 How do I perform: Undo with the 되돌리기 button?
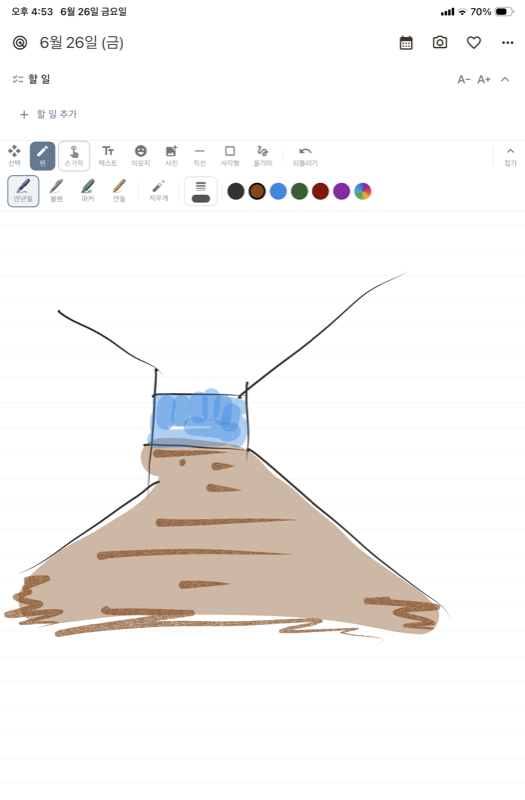305,156
